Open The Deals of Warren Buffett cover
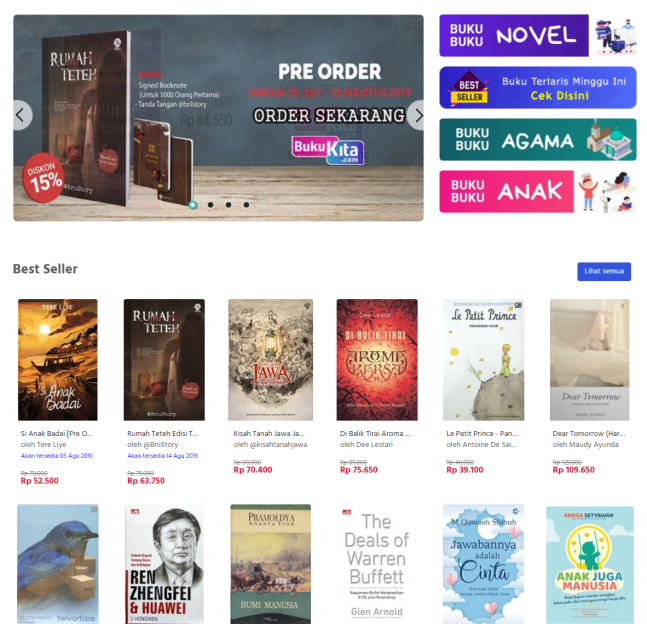 (376, 564)
